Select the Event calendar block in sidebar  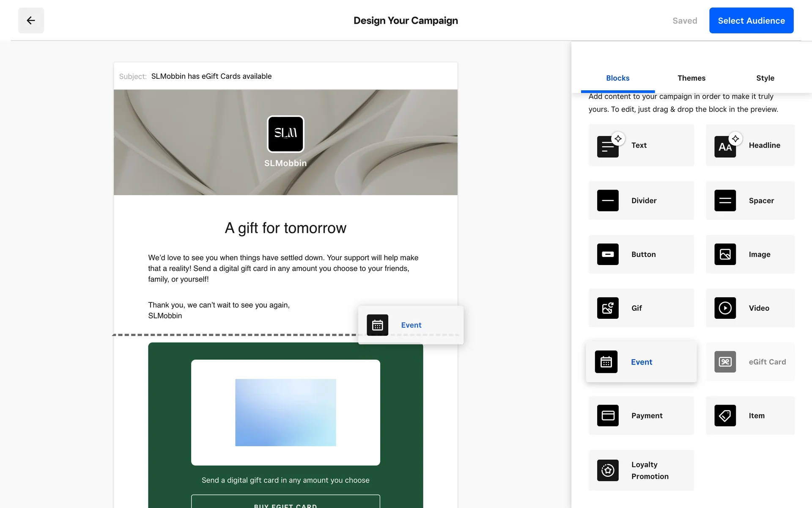click(606, 362)
